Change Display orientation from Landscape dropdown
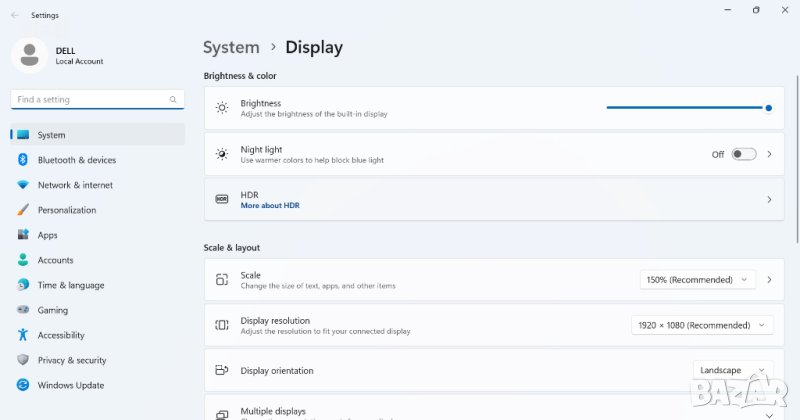 (x=732, y=370)
